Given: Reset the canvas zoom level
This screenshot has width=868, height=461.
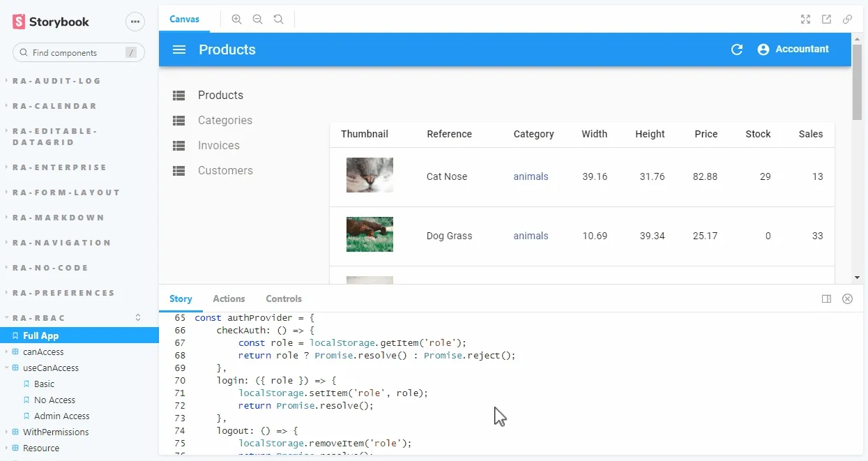Looking at the screenshot, I should [x=278, y=19].
